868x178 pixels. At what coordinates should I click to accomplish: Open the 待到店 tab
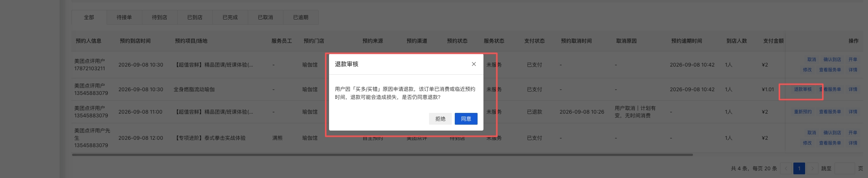(160, 17)
